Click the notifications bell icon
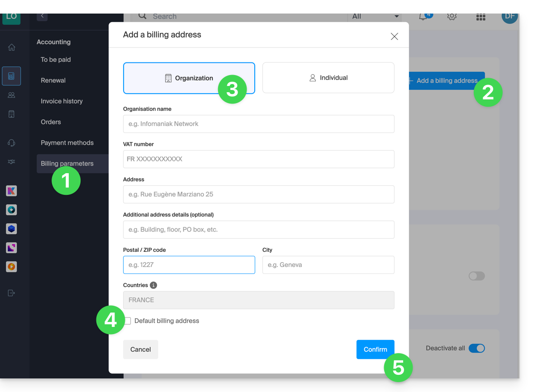Viewport: 533px width, 392px height. point(423,17)
